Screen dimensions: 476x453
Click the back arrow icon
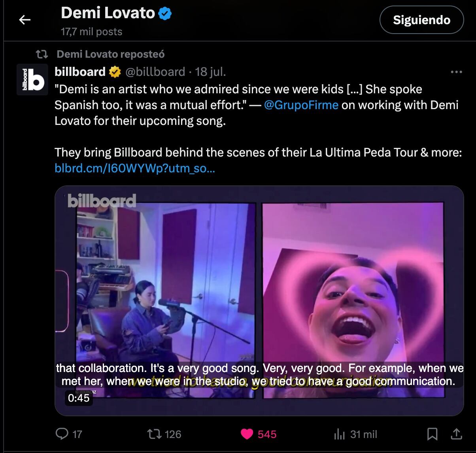pyautogui.click(x=25, y=20)
